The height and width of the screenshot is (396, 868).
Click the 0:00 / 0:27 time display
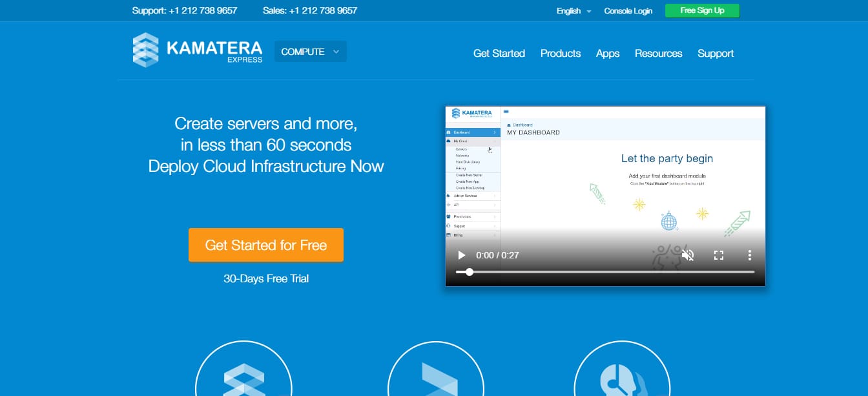coord(497,255)
